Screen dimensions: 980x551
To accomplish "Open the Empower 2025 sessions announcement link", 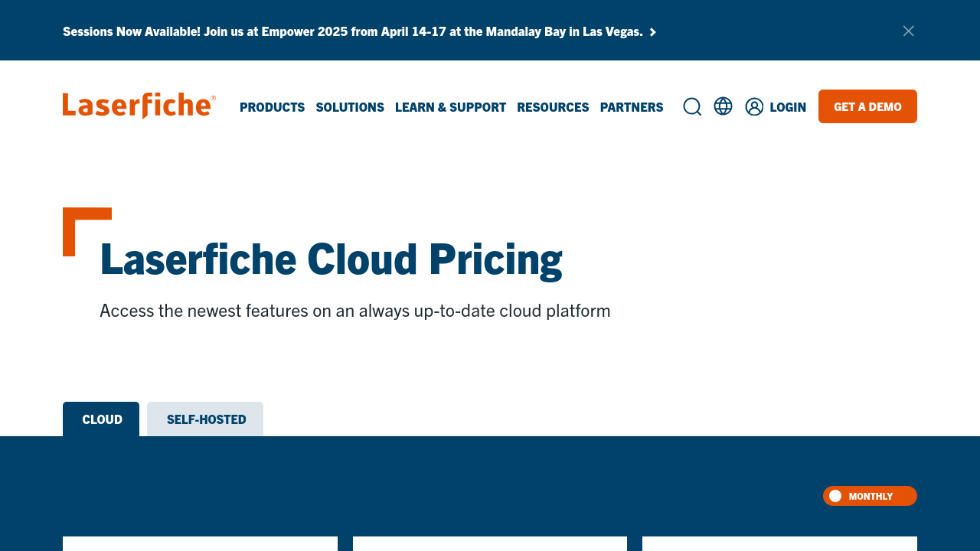I will click(352, 31).
